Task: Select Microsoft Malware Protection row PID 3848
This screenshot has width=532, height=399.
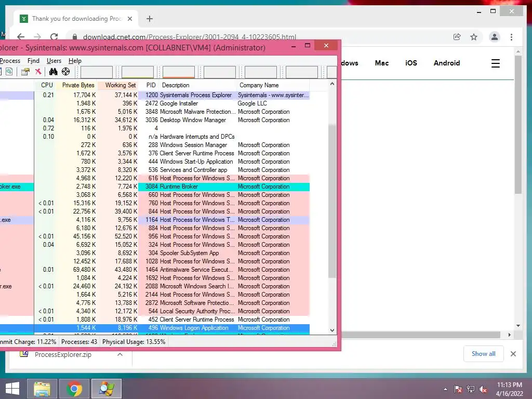Action: pyautogui.click(x=155, y=112)
